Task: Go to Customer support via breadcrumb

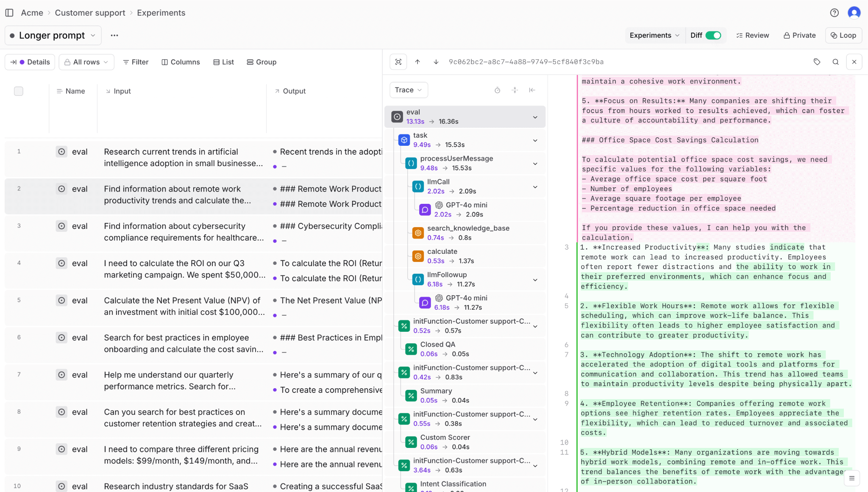Action: [90, 13]
